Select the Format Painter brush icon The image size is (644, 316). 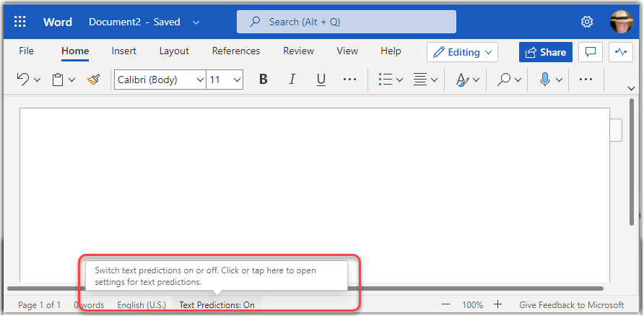click(93, 80)
